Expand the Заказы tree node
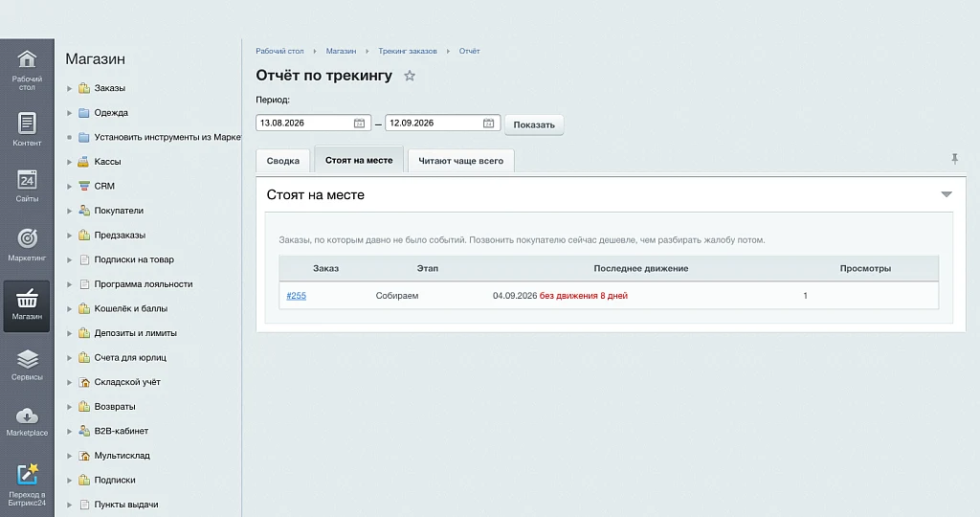The image size is (980, 517). [x=69, y=88]
